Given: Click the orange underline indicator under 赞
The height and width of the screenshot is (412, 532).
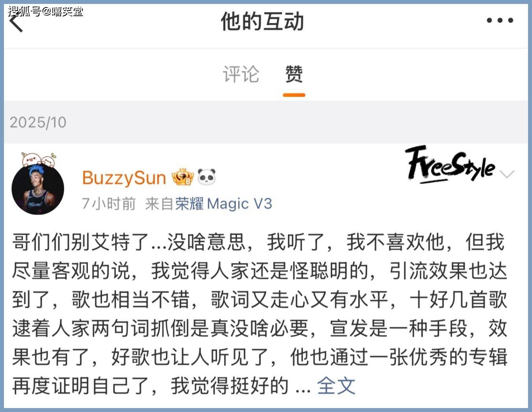Looking at the screenshot, I should (294, 95).
